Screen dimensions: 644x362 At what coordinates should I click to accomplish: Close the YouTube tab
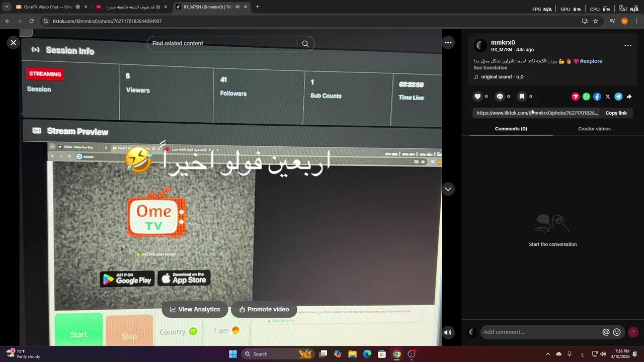166,7
